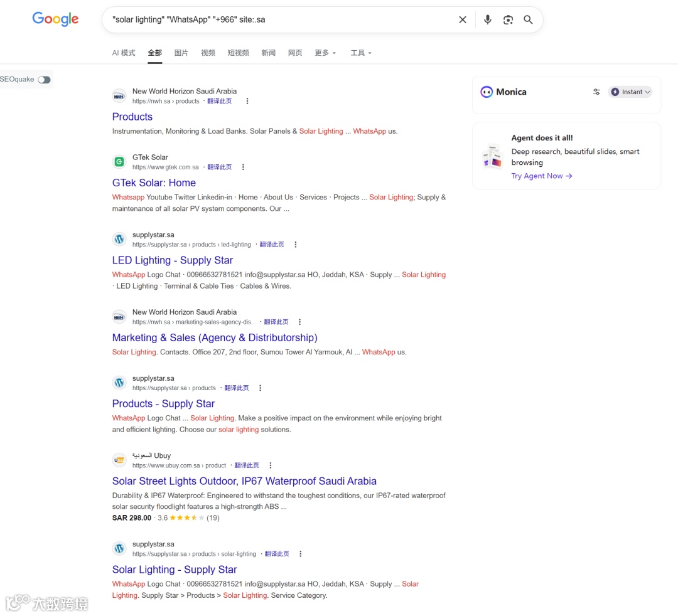Switch to 短视频 short videos tab
The width and height of the screenshot is (678, 616).
(239, 53)
